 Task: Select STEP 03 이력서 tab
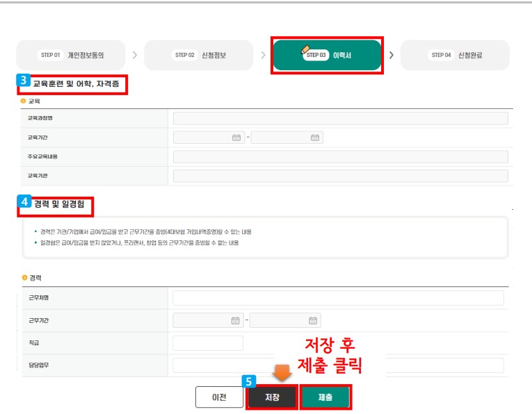(327, 55)
